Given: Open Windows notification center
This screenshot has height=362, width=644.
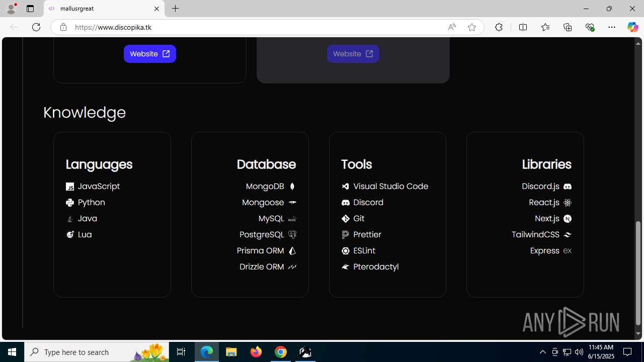Looking at the screenshot, I should [627, 352].
